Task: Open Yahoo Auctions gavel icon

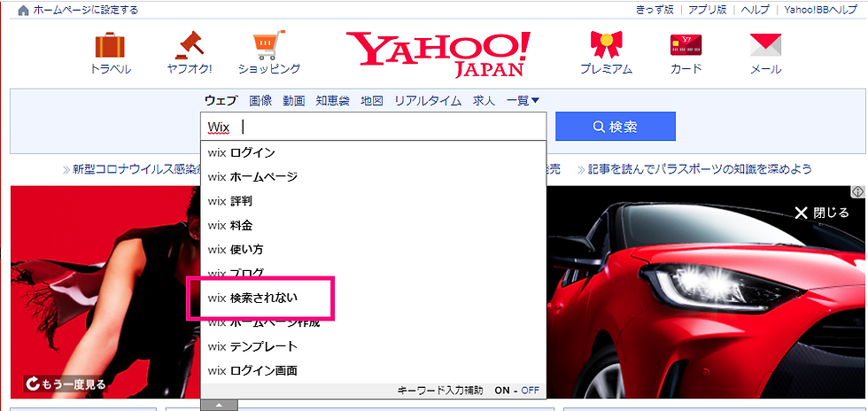Action: (x=190, y=45)
